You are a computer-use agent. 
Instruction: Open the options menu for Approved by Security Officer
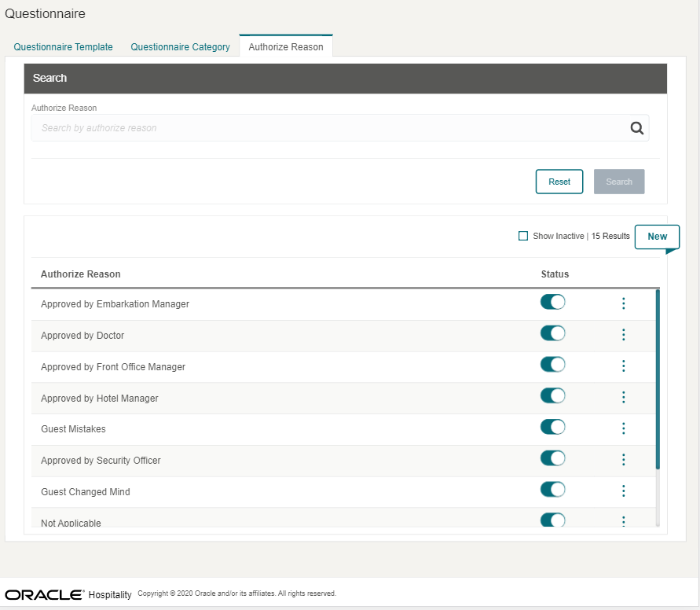point(623,460)
